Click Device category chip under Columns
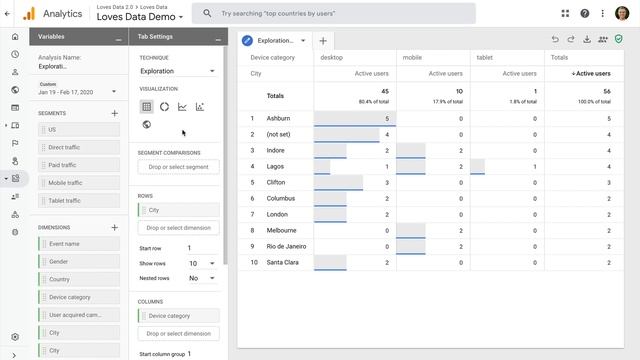Screen dimensions: 640x360 (x=178, y=316)
